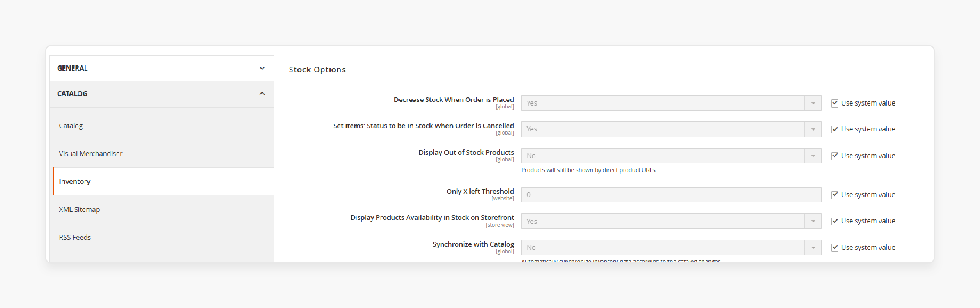
Task: Click Set Items' Status to be In Stock label
Action: [x=423, y=126]
